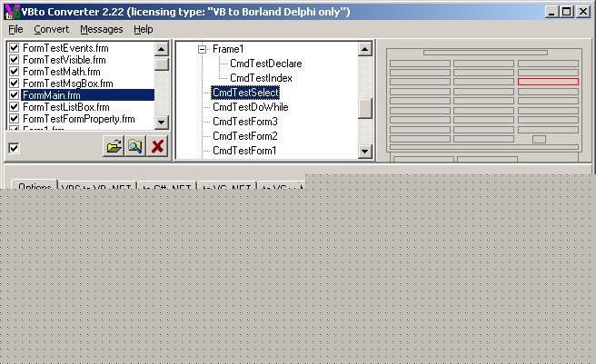Select FormTestFormProperty.frm in the file list

79,119
